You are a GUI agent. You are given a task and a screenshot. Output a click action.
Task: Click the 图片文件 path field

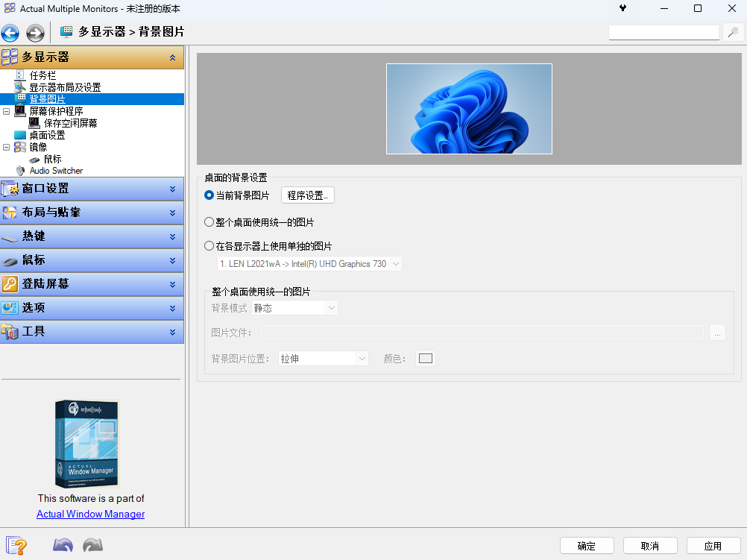pos(482,333)
